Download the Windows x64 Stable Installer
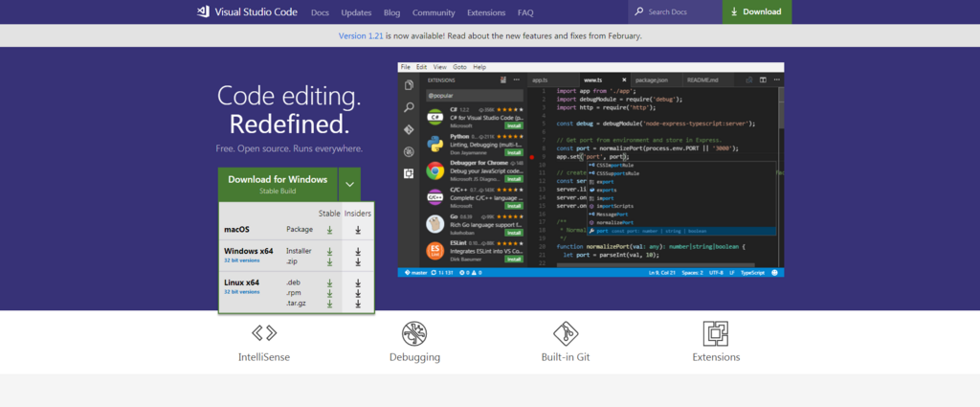This screenshot has width=980, height=407. coord(329,251)
